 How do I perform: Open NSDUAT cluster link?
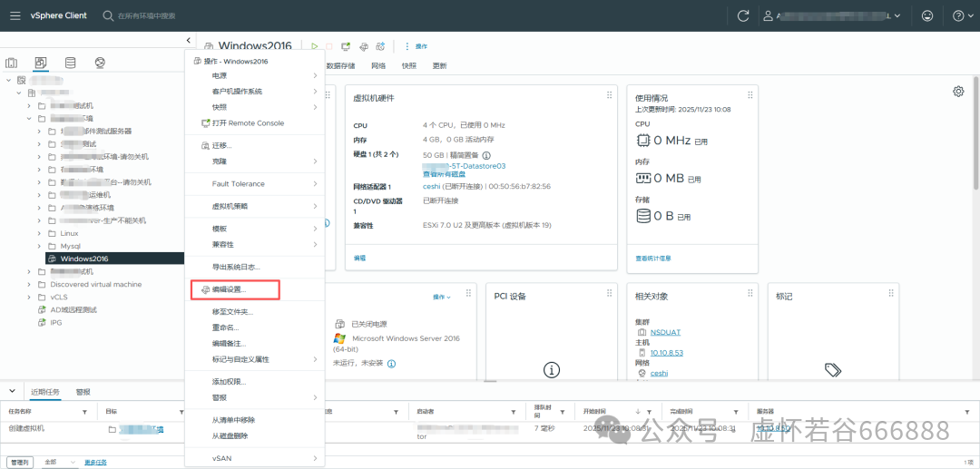665,332
